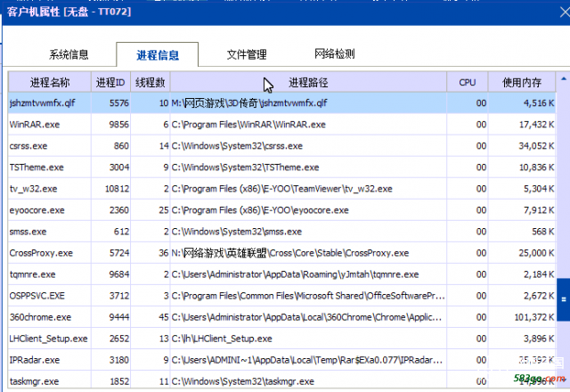Select the csrss.exe process row

[x=28, y=146]
